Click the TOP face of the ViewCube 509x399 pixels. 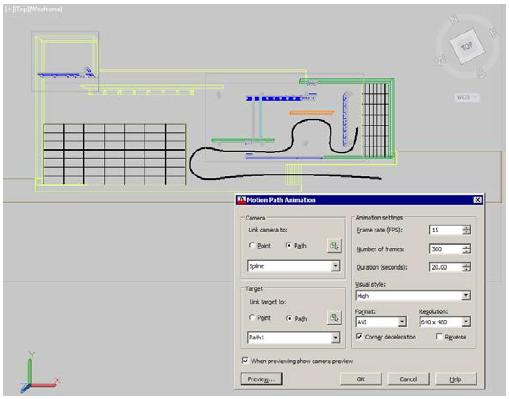coord(466,46)
